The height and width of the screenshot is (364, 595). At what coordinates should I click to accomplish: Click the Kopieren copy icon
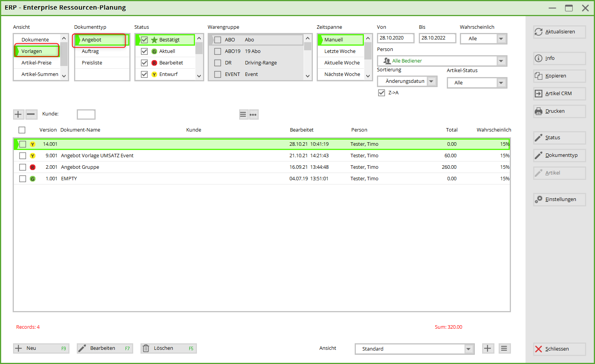point(539,76)
